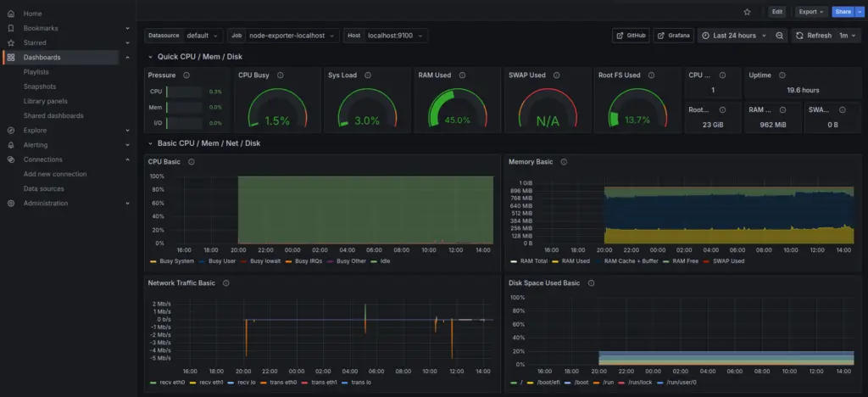
Task: Click the Administration gear icon in sidebar
Action: click(x=11, y=204)
